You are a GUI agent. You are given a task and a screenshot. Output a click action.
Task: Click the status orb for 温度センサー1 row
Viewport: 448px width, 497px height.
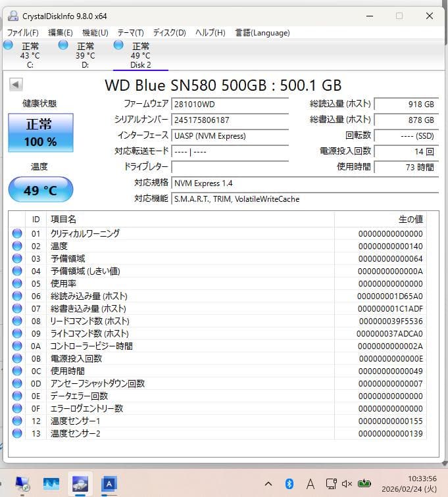[x=17, y=421]
